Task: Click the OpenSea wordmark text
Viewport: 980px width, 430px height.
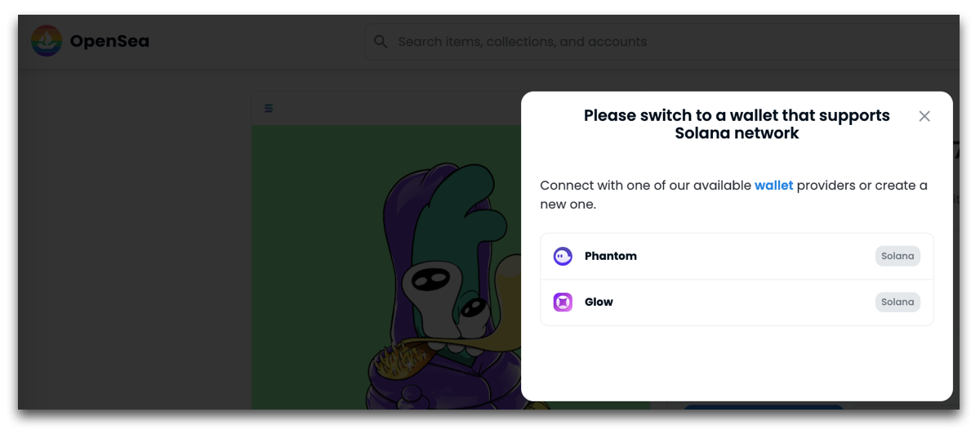Action: coord(109,41)
